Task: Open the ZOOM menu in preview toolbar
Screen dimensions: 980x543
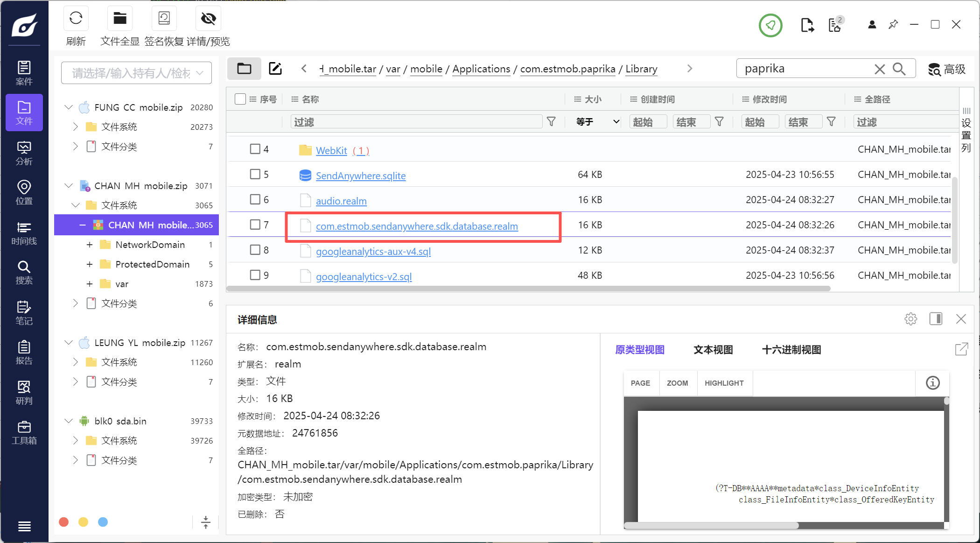Action: (677, 383)
